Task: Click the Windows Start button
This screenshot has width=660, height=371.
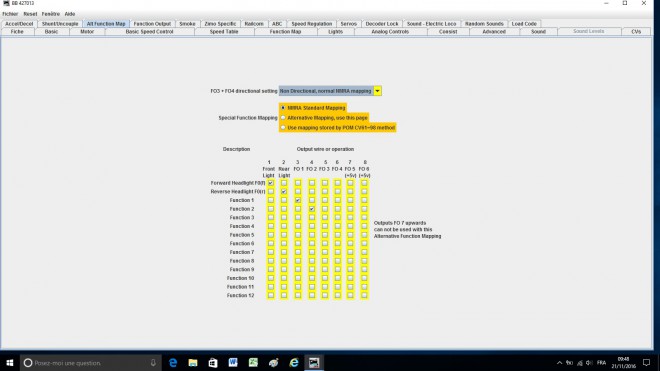Action: 10,363
